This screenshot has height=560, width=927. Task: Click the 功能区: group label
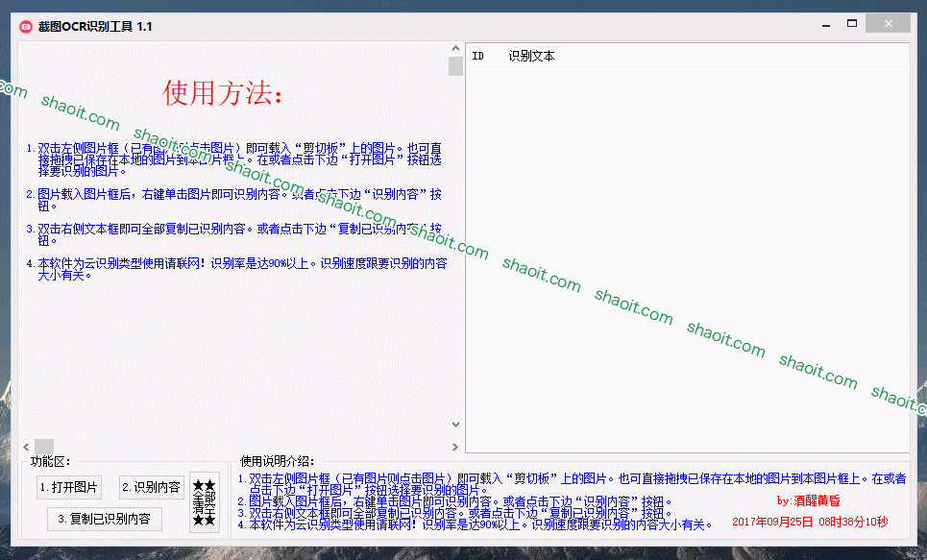coord(50,462)
